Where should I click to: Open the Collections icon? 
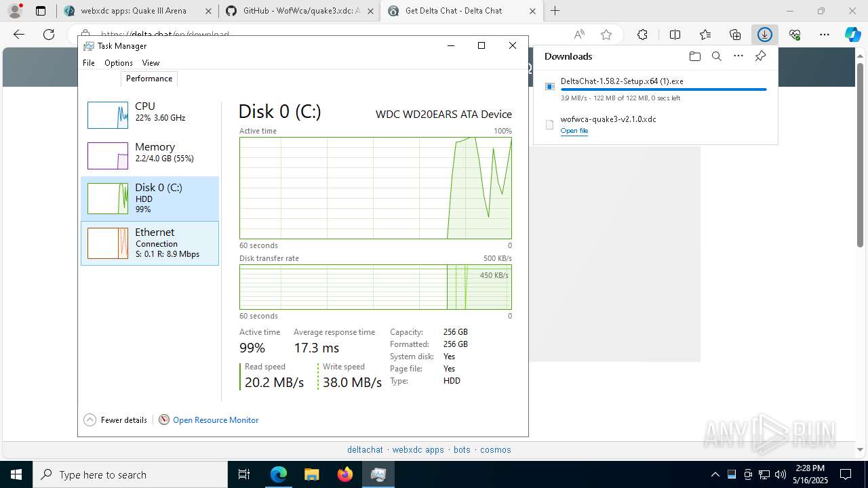click(x=735, y=35)
